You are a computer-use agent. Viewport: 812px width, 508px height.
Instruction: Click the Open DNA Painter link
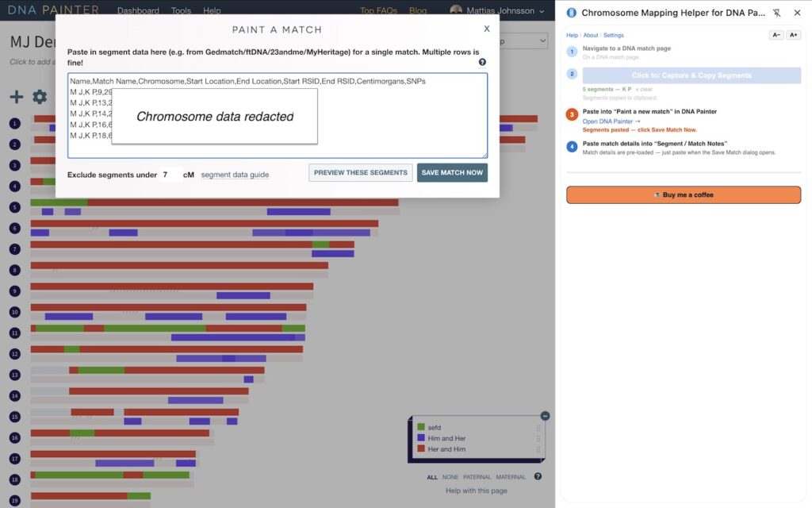click(x=611, y=121)
